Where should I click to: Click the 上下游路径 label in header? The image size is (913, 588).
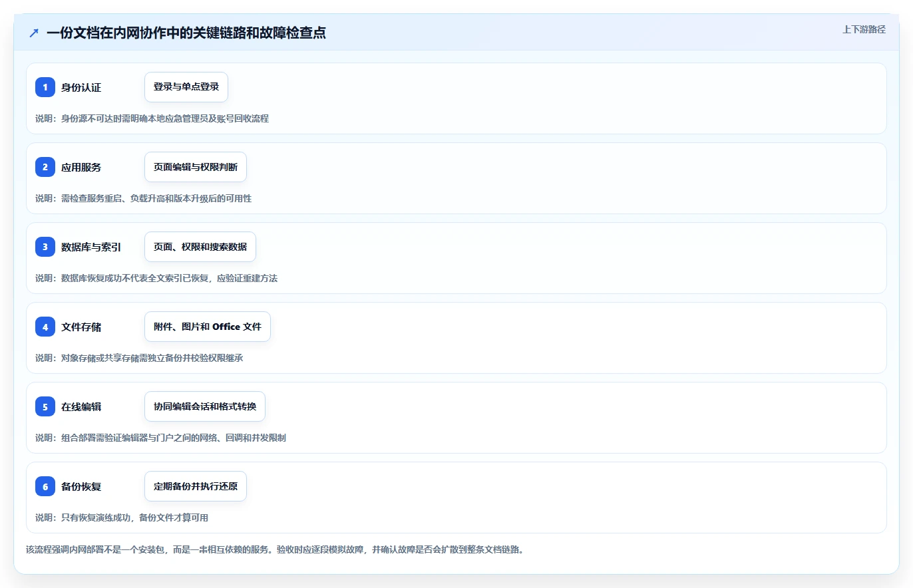pos(864,29)
